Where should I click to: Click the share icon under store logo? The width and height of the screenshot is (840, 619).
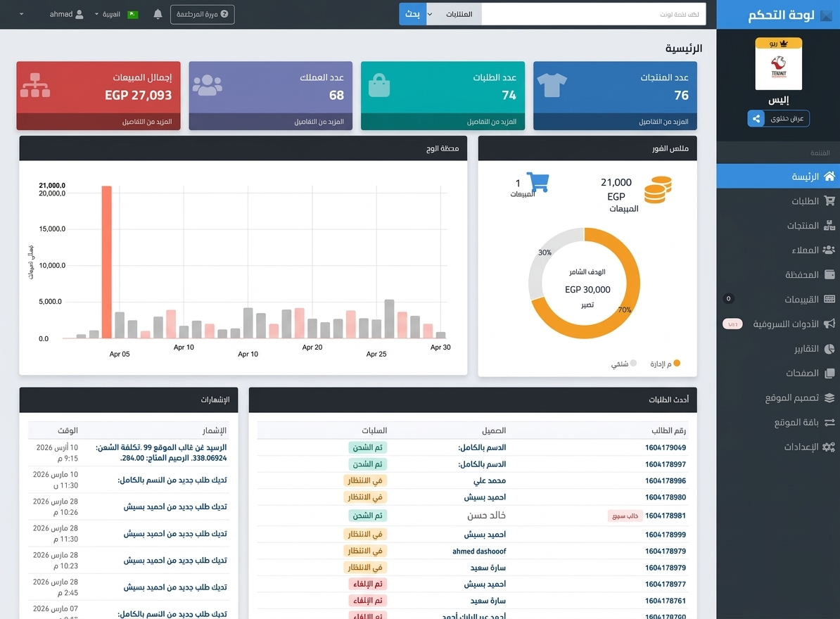click(756, 119)
